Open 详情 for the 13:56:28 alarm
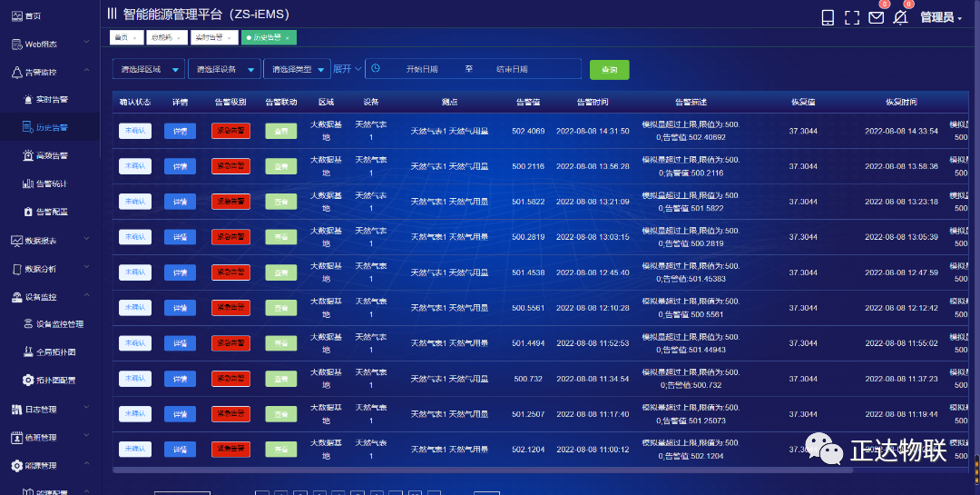This screenshot has width=980, height=495. click(x=180, y=166)
